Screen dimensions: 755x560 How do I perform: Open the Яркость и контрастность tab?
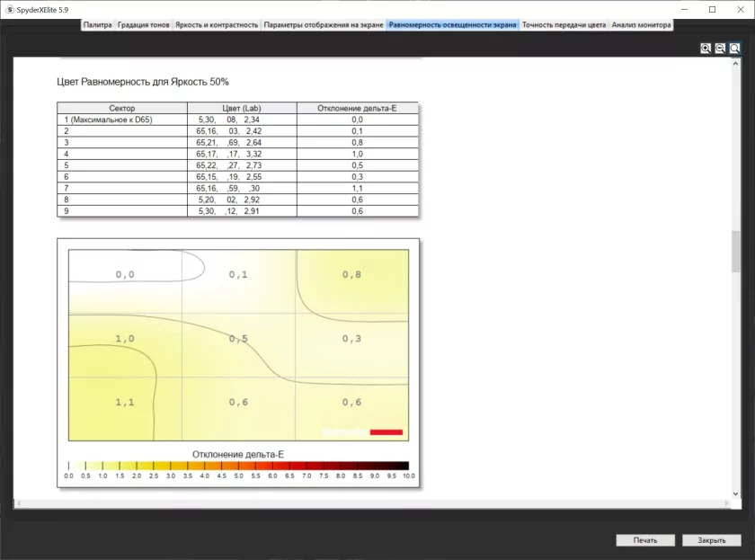tap(217, 25)
